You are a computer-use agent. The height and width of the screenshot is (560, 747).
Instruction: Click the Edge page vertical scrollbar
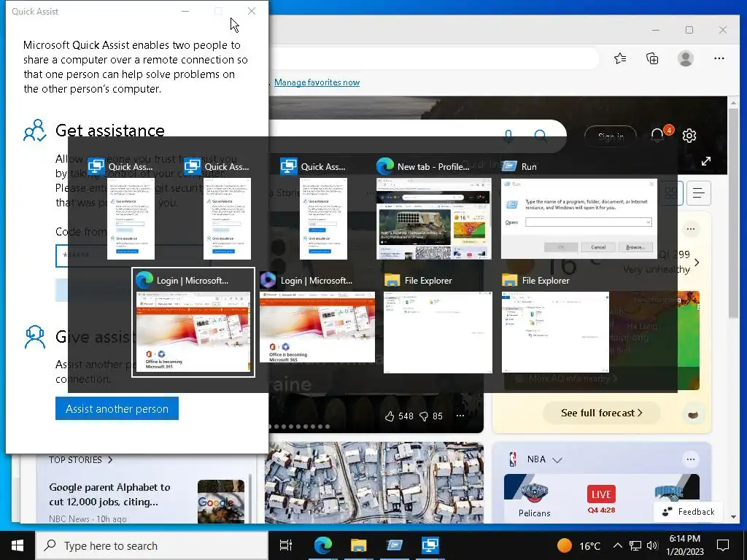(x=733, y=212)
